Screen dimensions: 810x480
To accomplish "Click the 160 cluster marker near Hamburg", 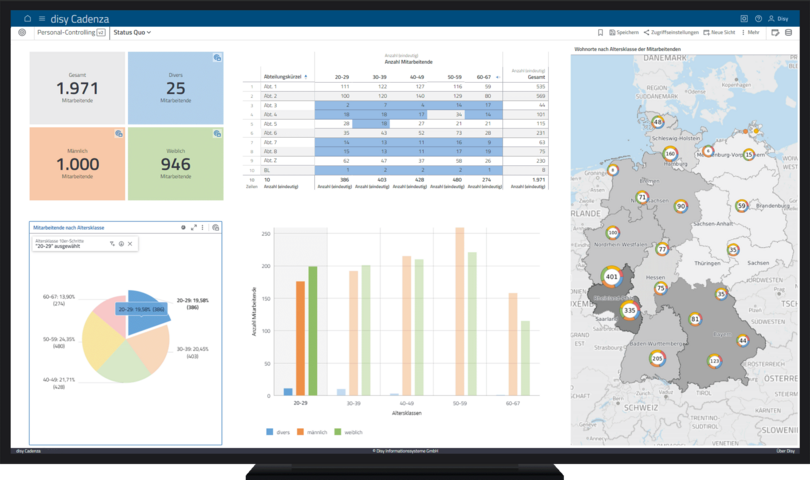I will coord(670,153).
